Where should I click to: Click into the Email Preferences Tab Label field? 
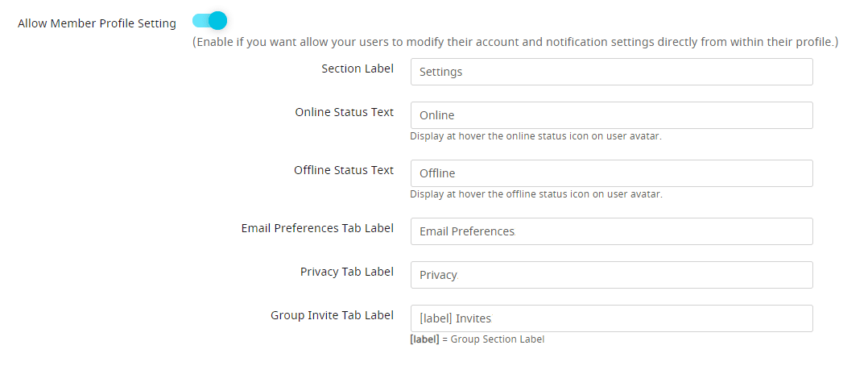point(612,231)
